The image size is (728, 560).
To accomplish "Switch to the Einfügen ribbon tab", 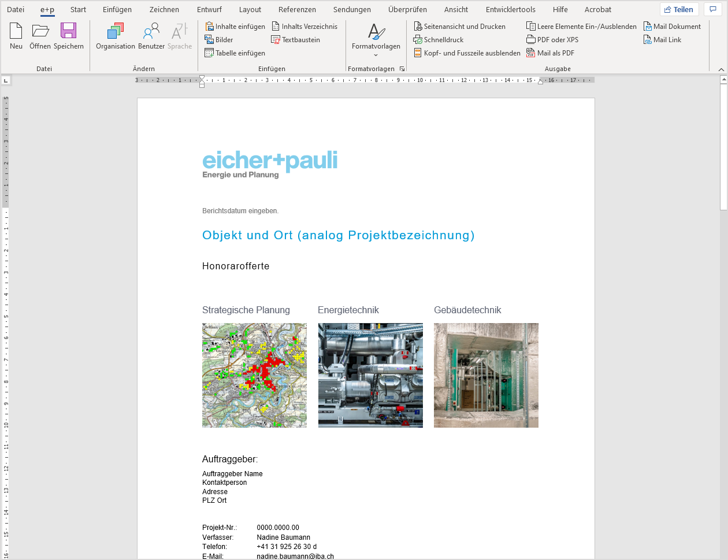I will tap(117, 10).
